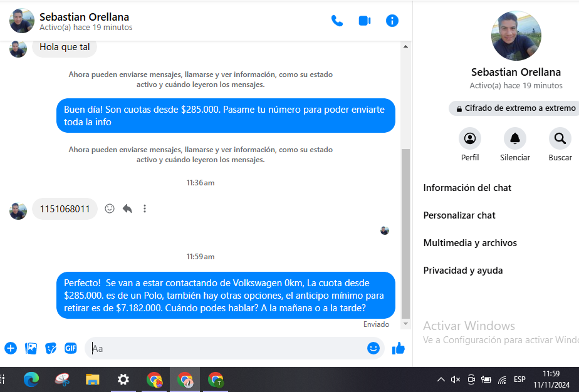Open the Snipping Tool taskbar icon
Image resolution: width=579 pixels, height=392 pixels.
click(62, 379)
